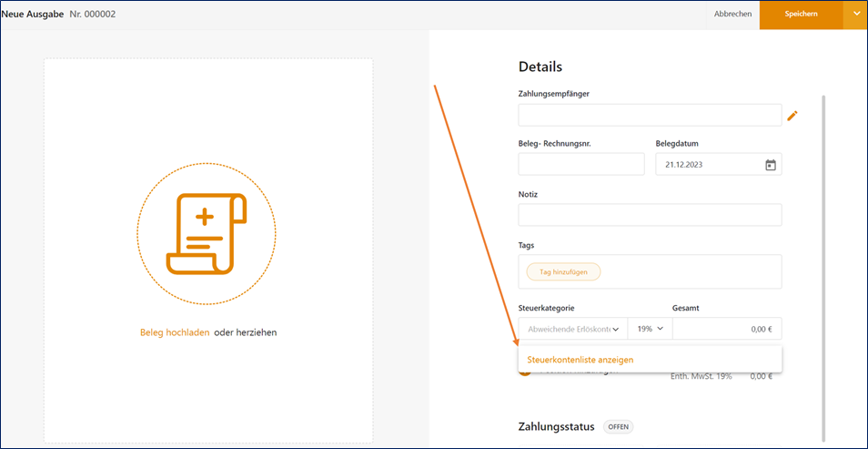The width and height of the screenshot is (868, 449).
Task: Click the receipt upload document icon
Action: tap(207, 233)
